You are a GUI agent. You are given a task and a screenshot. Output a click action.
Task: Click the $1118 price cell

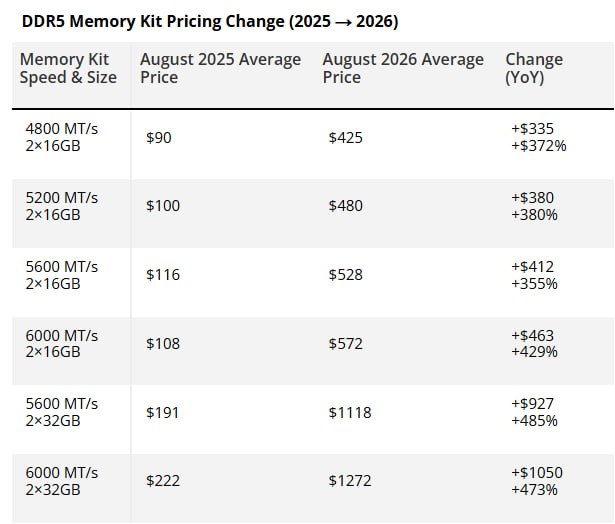click(x=350, y=413)
